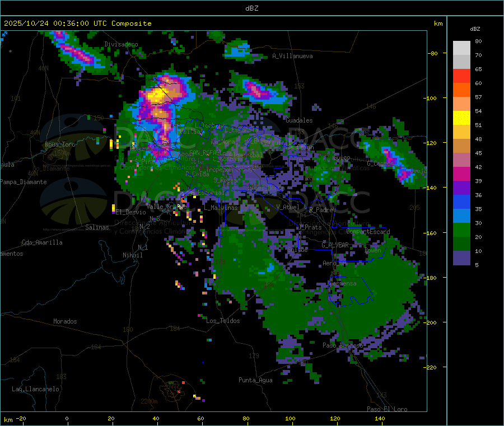Click the km unit label at top right
This screenshot has height=426, width=504.
[438, 24]
